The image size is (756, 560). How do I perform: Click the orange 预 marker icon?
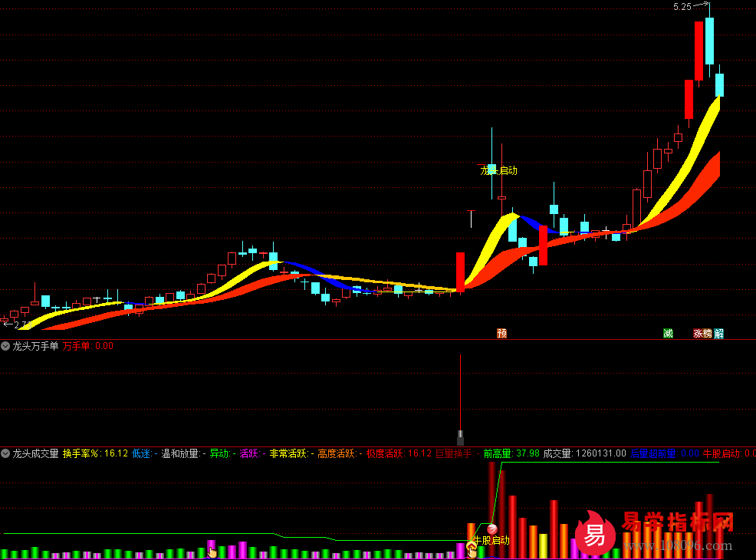pyautogui.click(x=502, y=333)
